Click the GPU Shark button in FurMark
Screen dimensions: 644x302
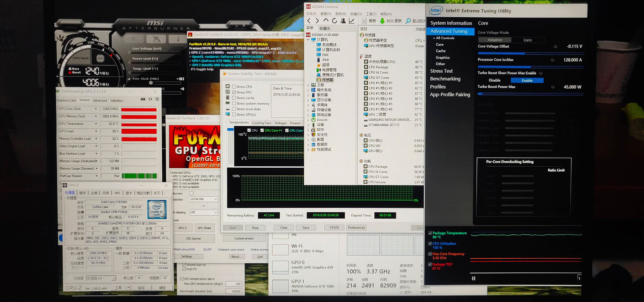coord(204,228)
